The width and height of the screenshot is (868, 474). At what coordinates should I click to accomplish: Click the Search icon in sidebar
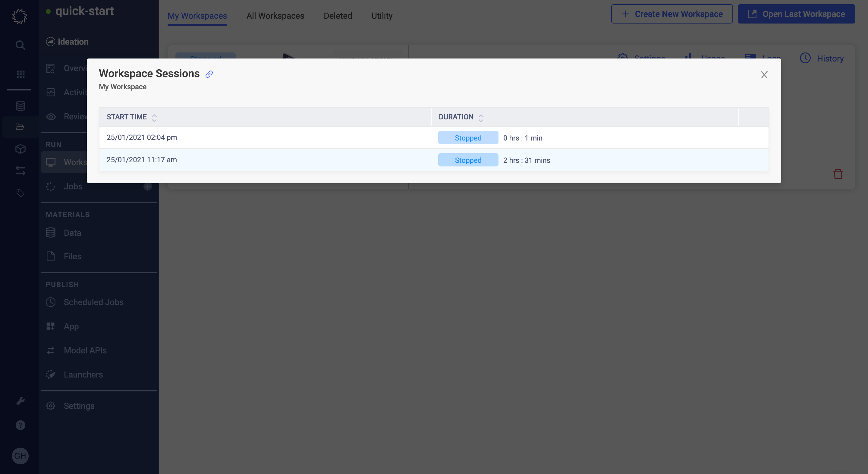tap(19, 45)
